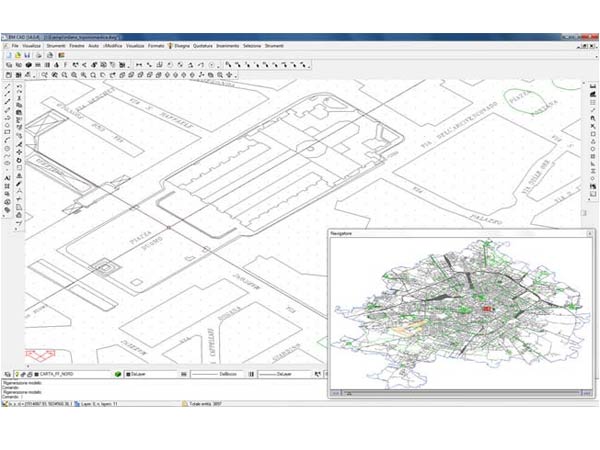Click the new document icon
This screenshot has width=600, height=450.
point(8,55)
